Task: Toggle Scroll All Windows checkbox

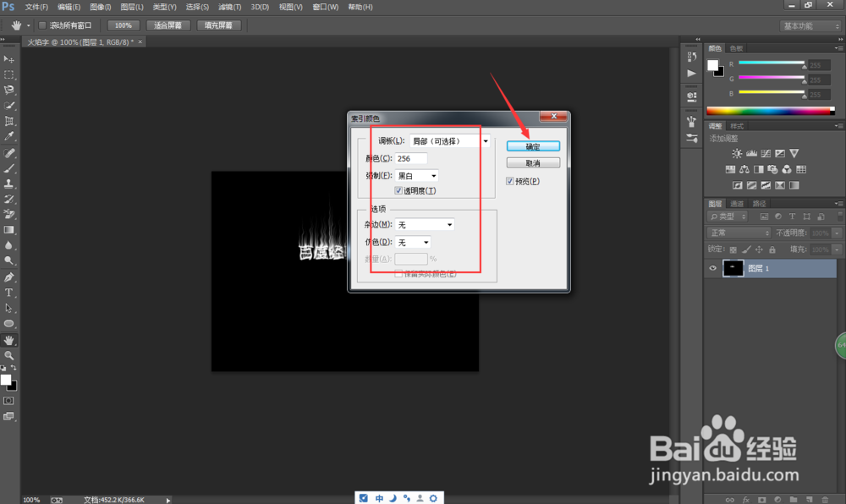Action: pyautogui.click(x=42, y=25)
